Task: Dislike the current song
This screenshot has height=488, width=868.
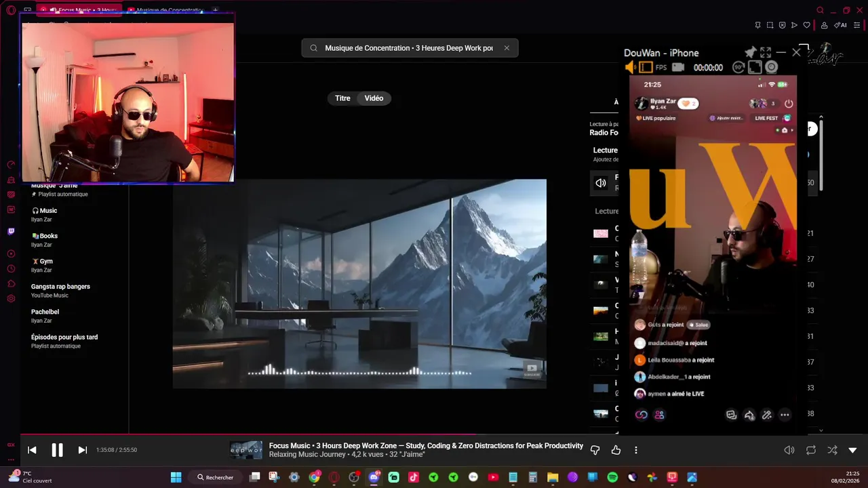Action: (595, 450)
